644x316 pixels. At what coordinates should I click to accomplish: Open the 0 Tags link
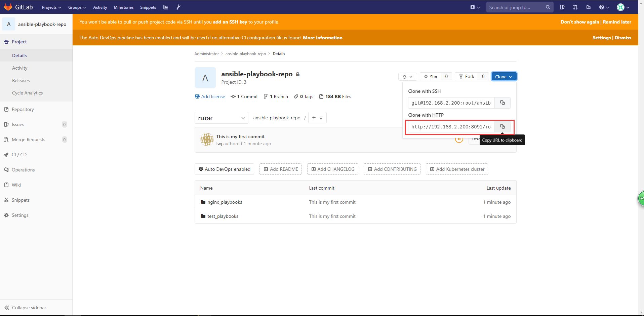coord(304,96)
